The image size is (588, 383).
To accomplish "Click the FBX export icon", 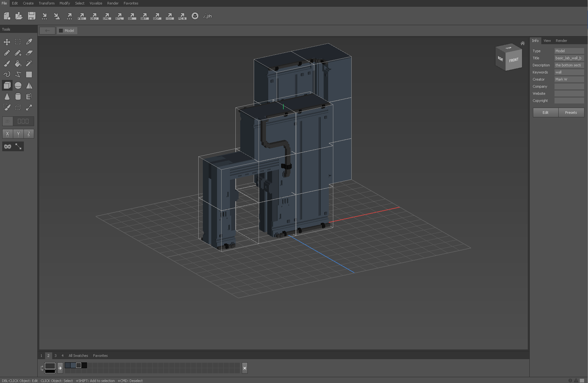I will click(x=82, y=16).
